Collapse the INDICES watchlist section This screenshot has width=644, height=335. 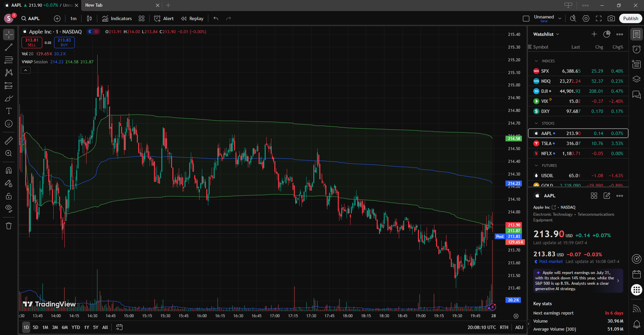pos(536,61)
